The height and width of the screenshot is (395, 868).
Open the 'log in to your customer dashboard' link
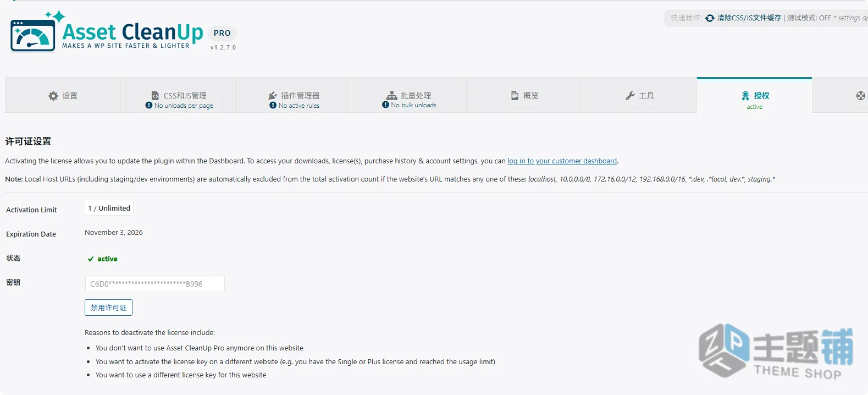tap(562, 161)
